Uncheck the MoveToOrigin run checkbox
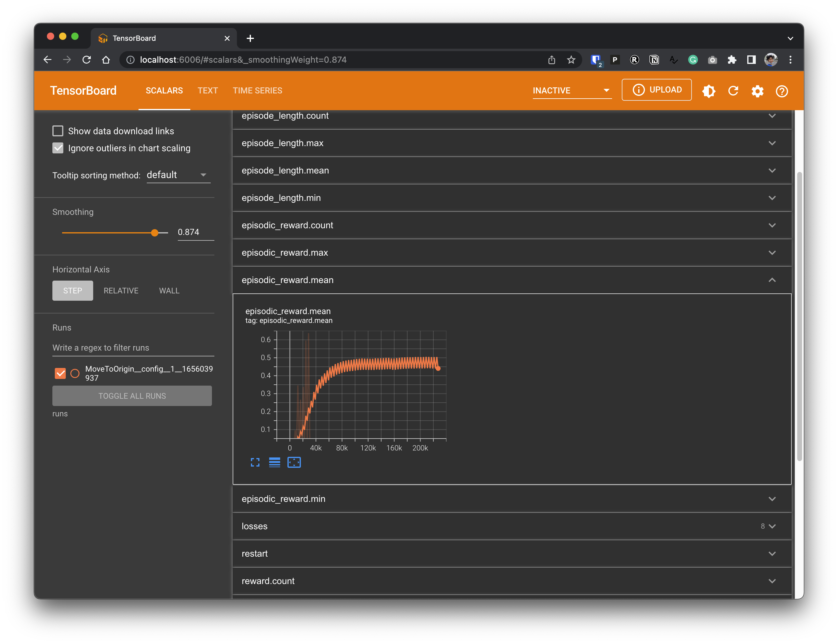 tap(60, 373)
